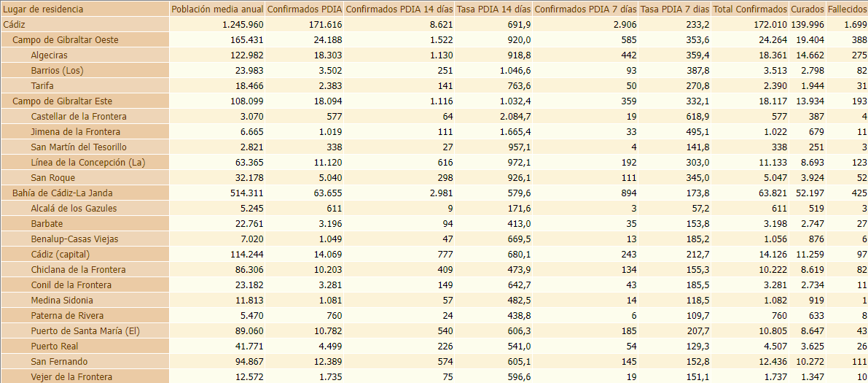Image resolution: width=868 pixels, height=383 pixels.
Task: Select the 'Fallecidos' column header
Action: [x=847, y=9]
